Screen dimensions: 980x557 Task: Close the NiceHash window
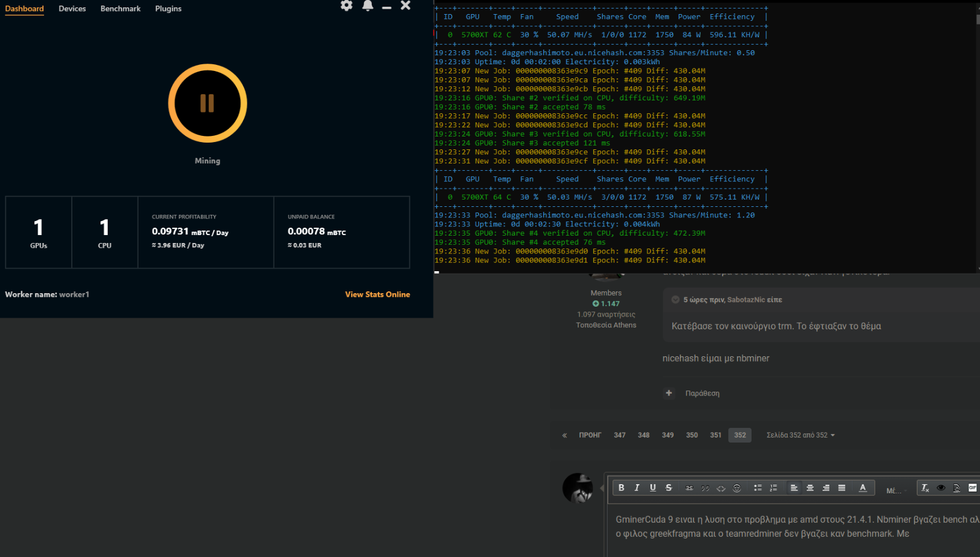pos(405,6)
